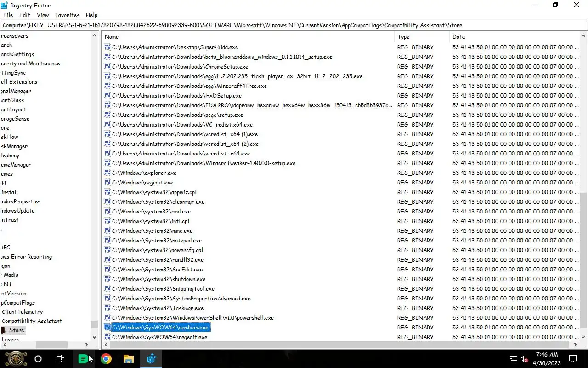
Task: Select the ClientTelemetry tree key
Action: 22,312
